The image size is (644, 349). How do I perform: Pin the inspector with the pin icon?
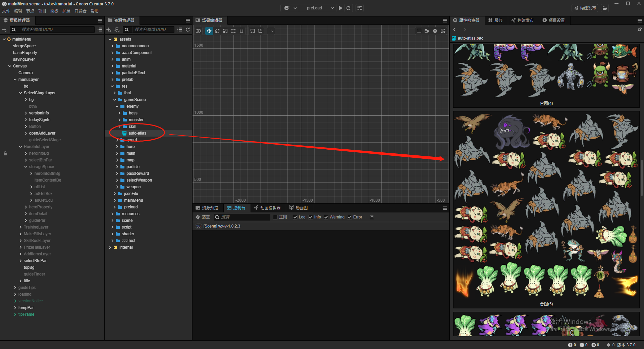(639, 30)
